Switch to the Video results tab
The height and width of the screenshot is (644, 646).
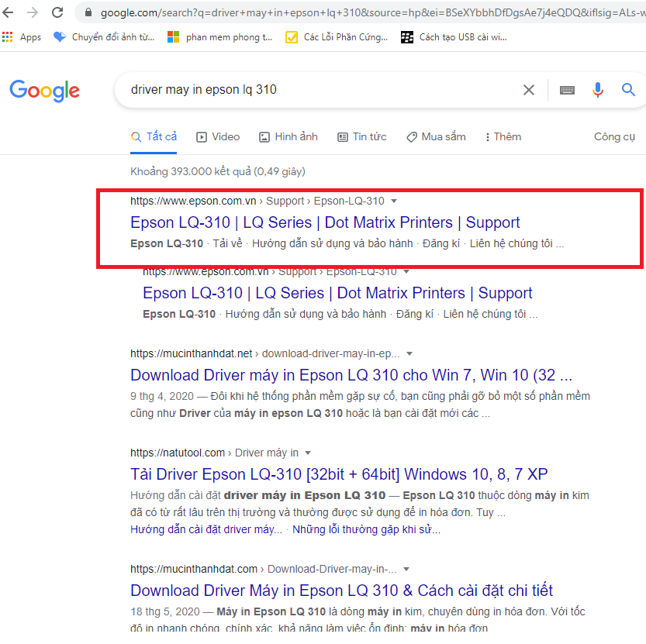click(x=218, y=136)
